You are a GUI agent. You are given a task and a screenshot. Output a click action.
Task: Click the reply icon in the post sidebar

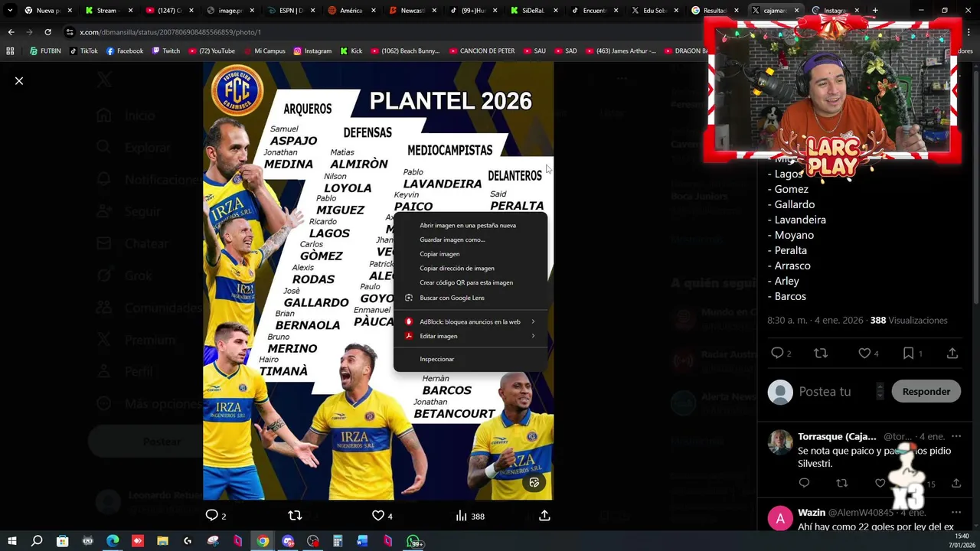(x=777, y=353)
